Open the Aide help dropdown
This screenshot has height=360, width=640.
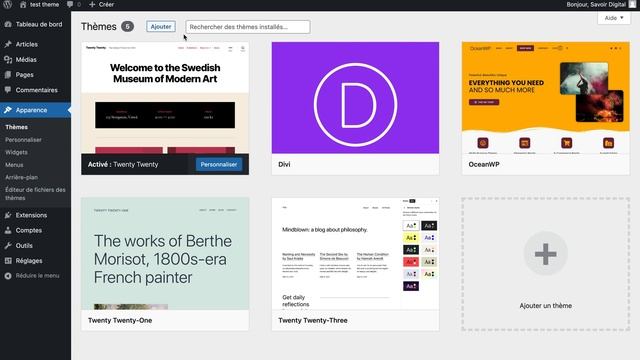click(614, 18)
